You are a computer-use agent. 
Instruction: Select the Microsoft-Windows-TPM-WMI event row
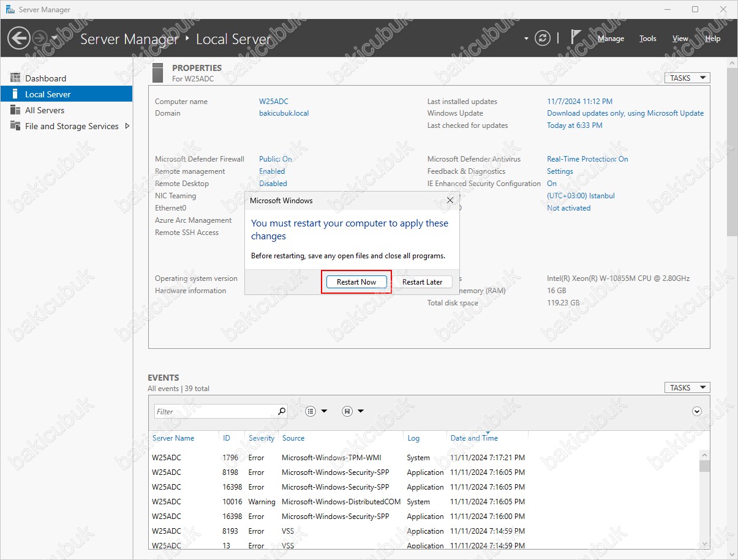tap(424, 458)
